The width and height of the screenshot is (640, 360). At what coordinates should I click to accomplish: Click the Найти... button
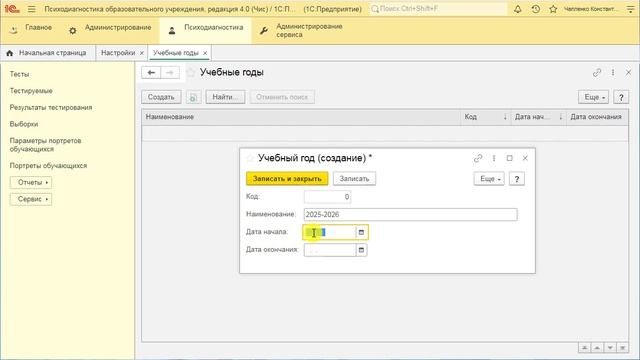225,97
